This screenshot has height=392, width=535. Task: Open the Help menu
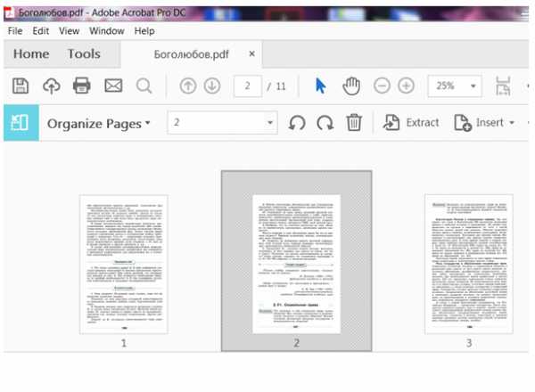pyautogui.click(x=144, y=31)
